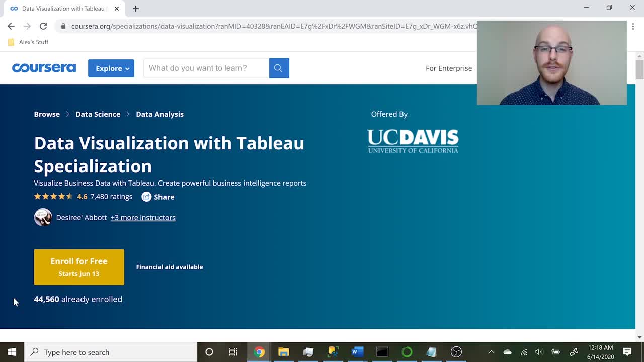Click the padlock site info icon
Image resolution: width=644 pixels, height=362 pixels.
(63, 26)
